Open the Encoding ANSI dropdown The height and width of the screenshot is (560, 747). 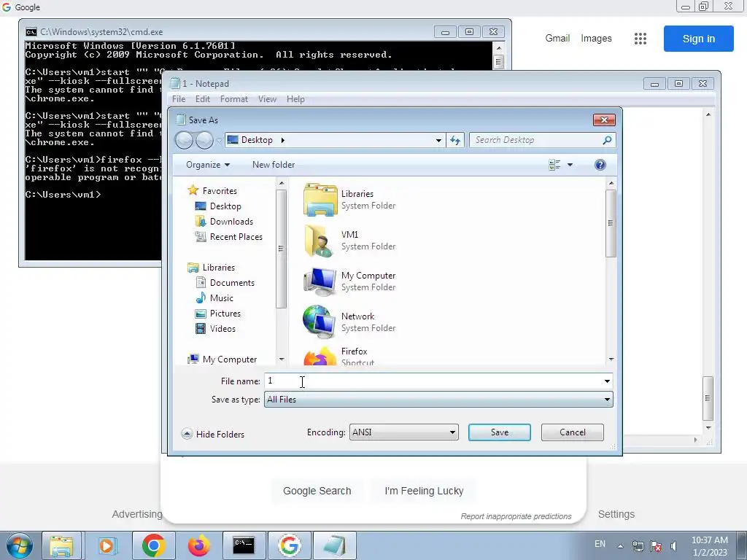coord(404,432)
